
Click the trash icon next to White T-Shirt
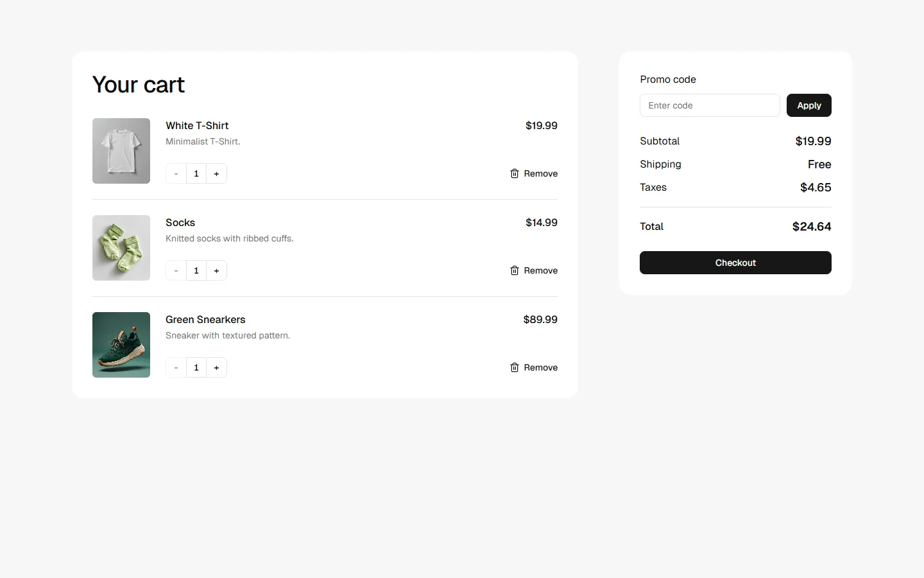coord(514,173)
